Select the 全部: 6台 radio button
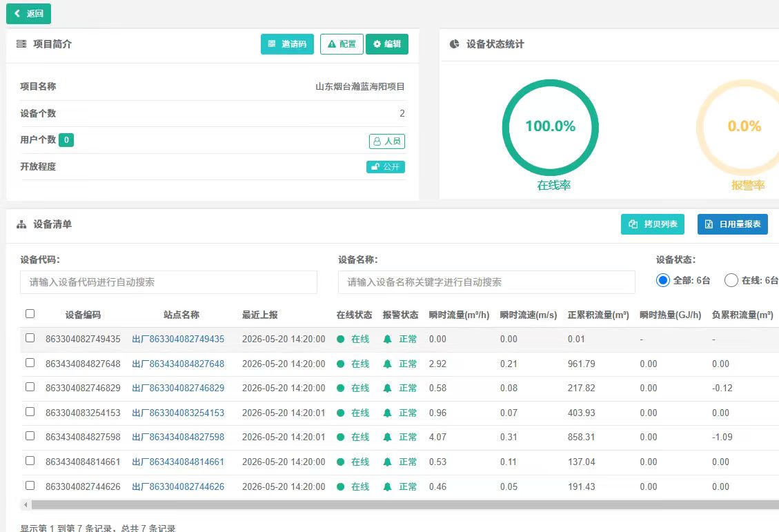Viewport: 779px width, 532px height. pyautogui.click(x=663, y=281)
